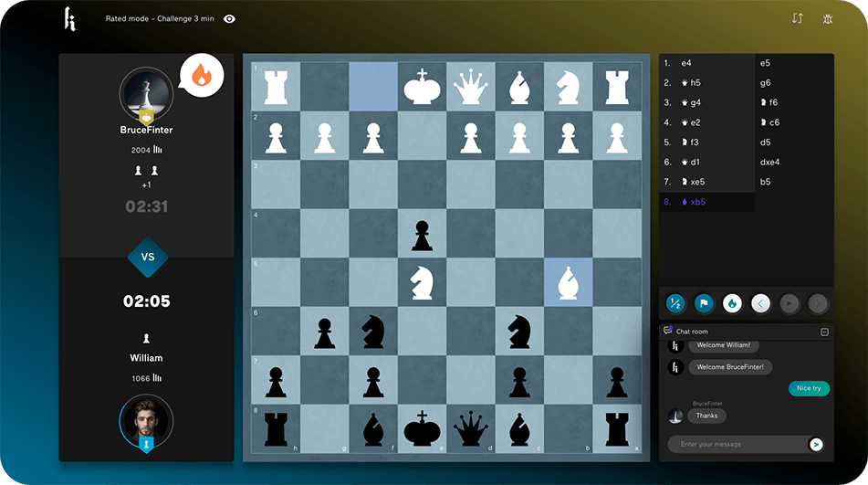
Task: Click the app logo in top-left corner
Action: (69, 18)
